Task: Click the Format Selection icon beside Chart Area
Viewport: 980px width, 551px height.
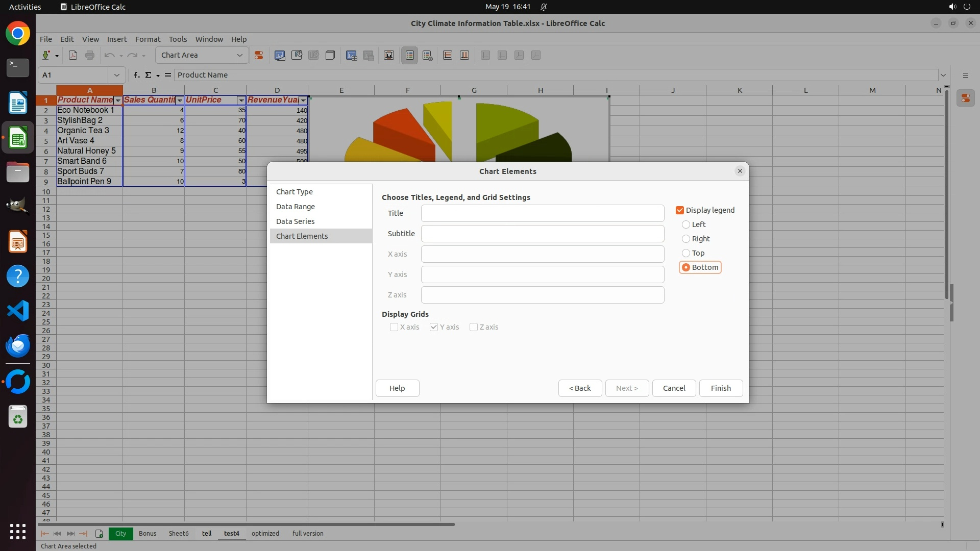Action: (259, 55)
